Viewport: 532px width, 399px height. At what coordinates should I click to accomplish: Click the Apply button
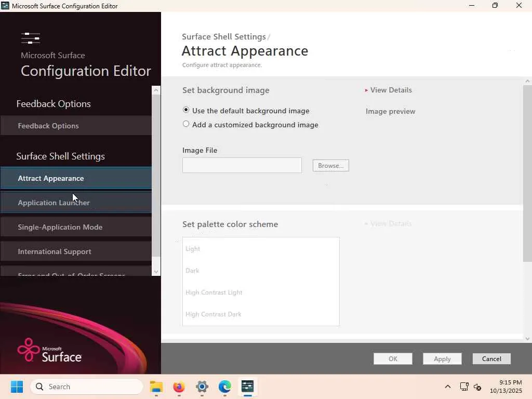(x=442, y=358)
